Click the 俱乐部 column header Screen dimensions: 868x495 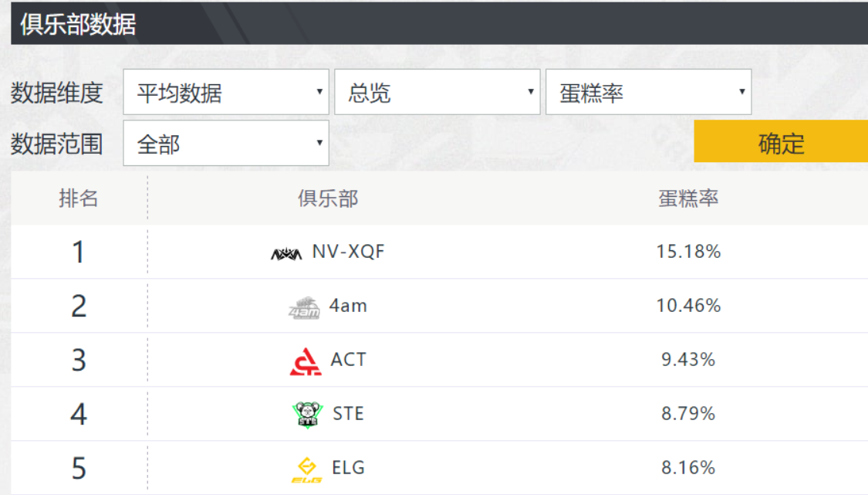pos(328,198)
